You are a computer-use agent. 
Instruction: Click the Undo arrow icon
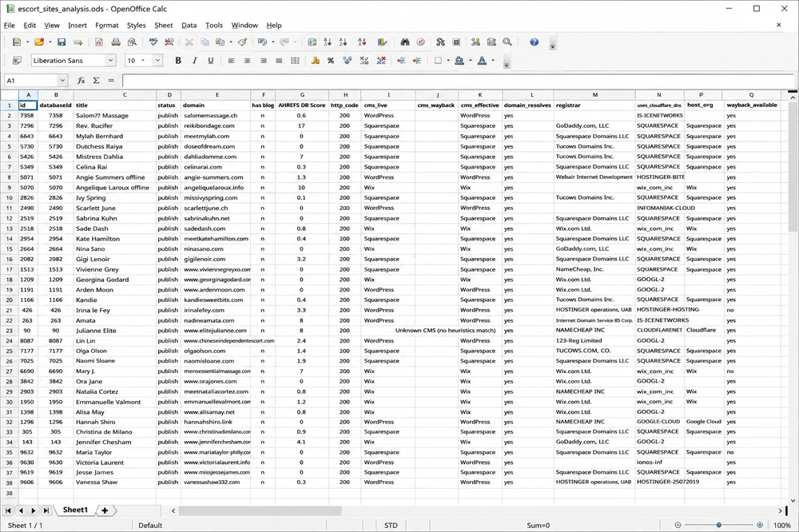262,42
